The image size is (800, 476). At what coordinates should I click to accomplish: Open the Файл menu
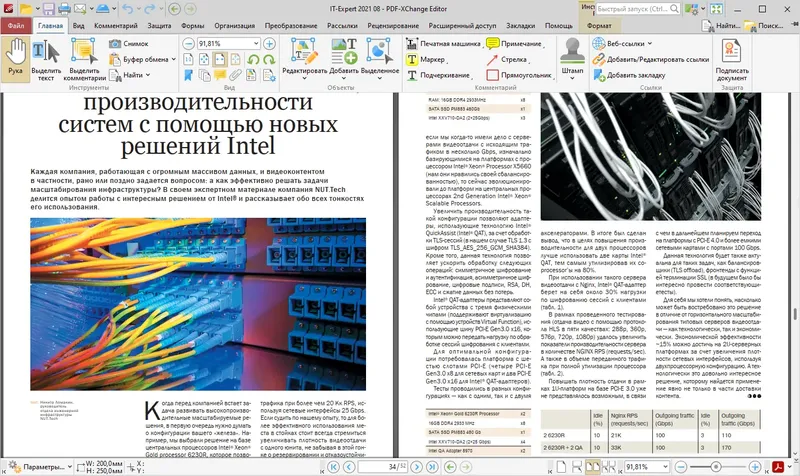[x=16, y=26]
